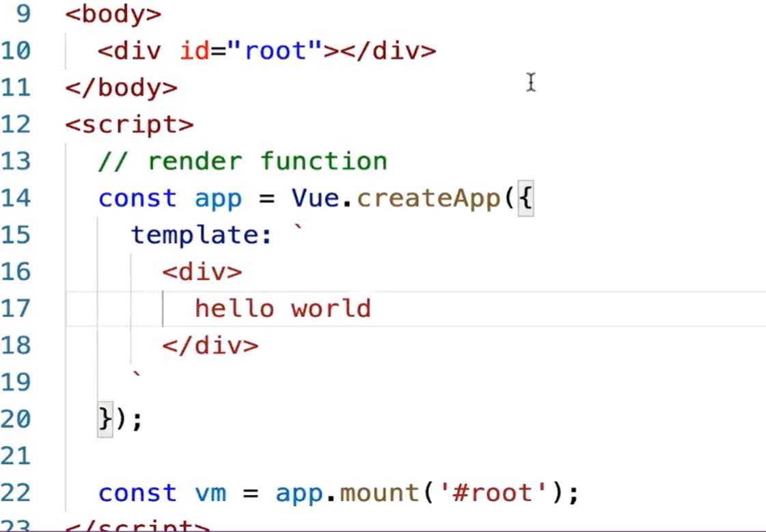766x532 pixels.
Task: Click line number 15 in the gutter
Action: [16, 235]
